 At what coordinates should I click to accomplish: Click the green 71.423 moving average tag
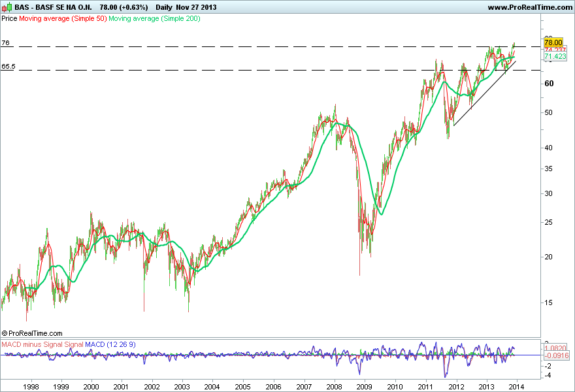click(x=555, y=56)
